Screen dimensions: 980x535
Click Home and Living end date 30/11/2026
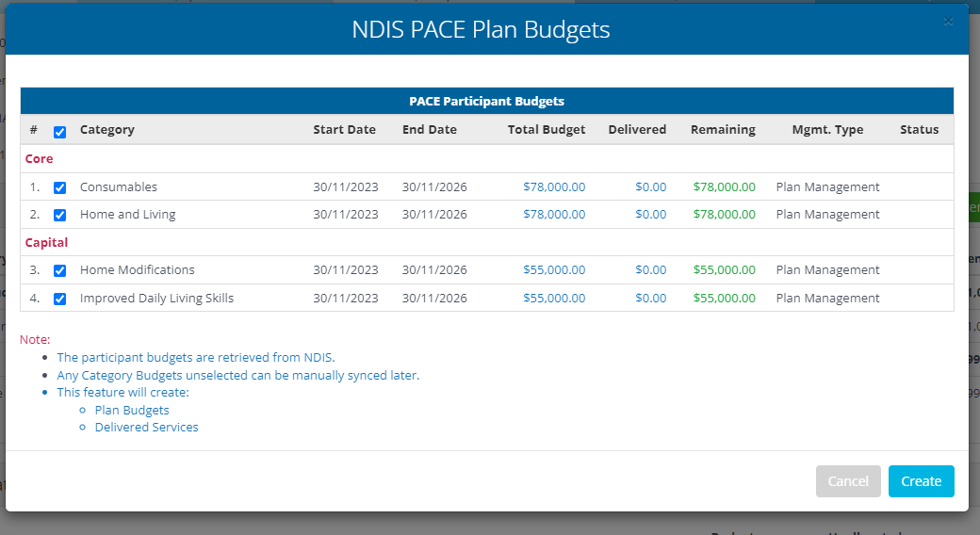(434, 215)
